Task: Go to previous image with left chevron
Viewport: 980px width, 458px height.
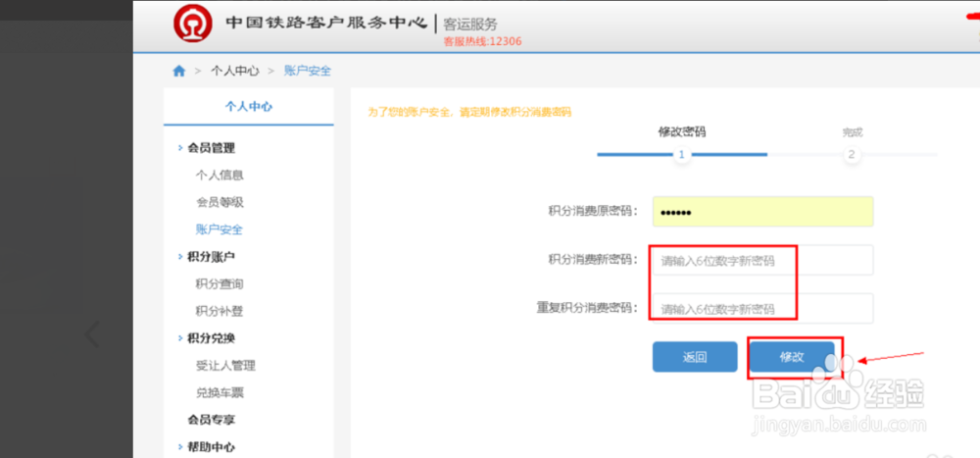Action: pos(92,334)
